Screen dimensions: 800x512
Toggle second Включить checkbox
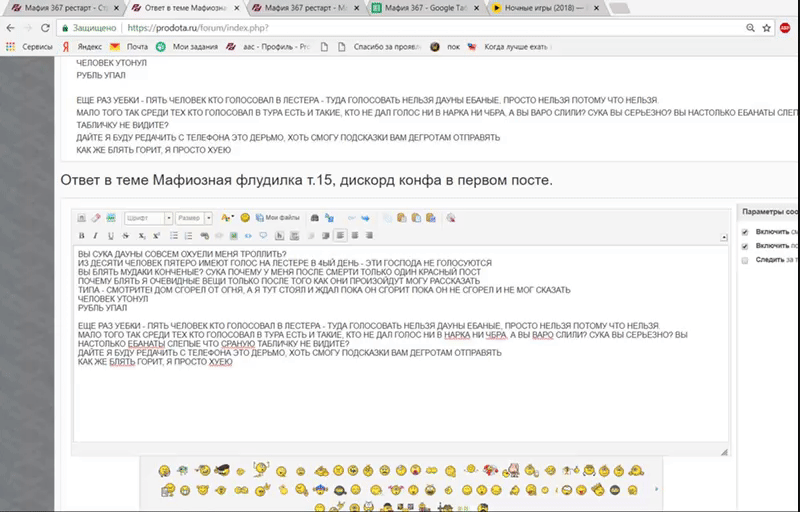(745, 246)
